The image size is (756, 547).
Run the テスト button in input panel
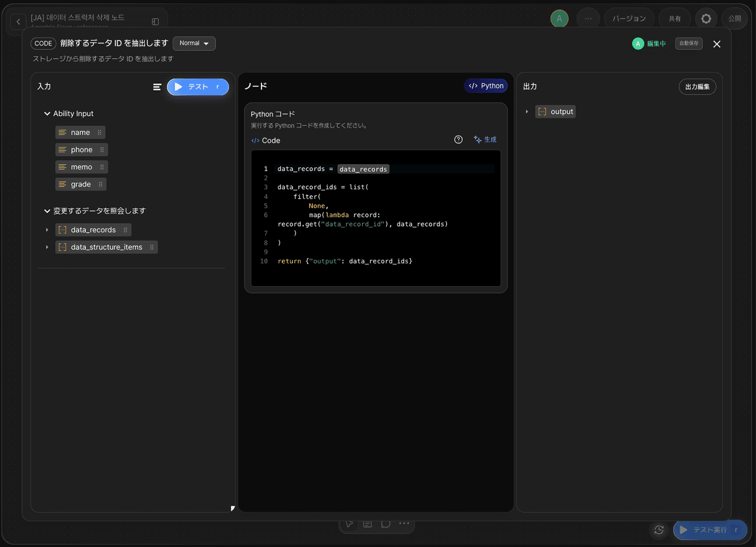coord(198,87)
